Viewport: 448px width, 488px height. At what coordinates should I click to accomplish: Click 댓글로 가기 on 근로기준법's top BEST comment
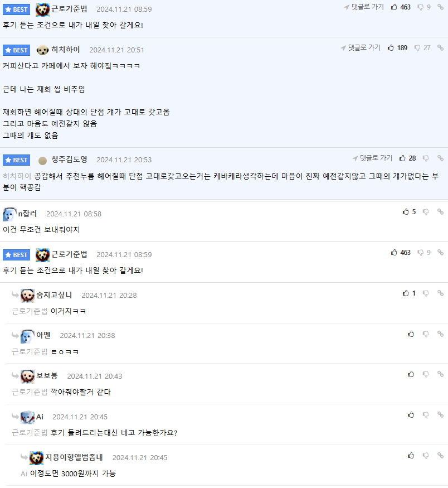coord(364,7)
